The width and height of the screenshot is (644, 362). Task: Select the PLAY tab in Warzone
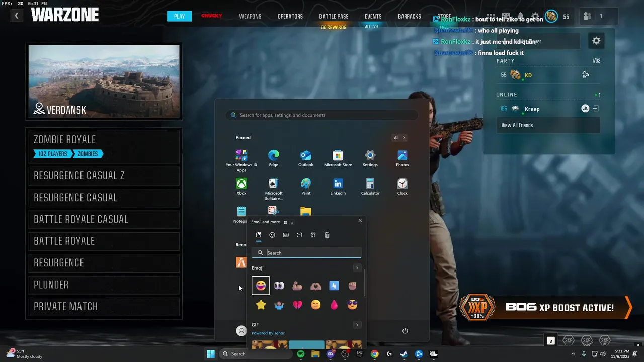point(180,16)
